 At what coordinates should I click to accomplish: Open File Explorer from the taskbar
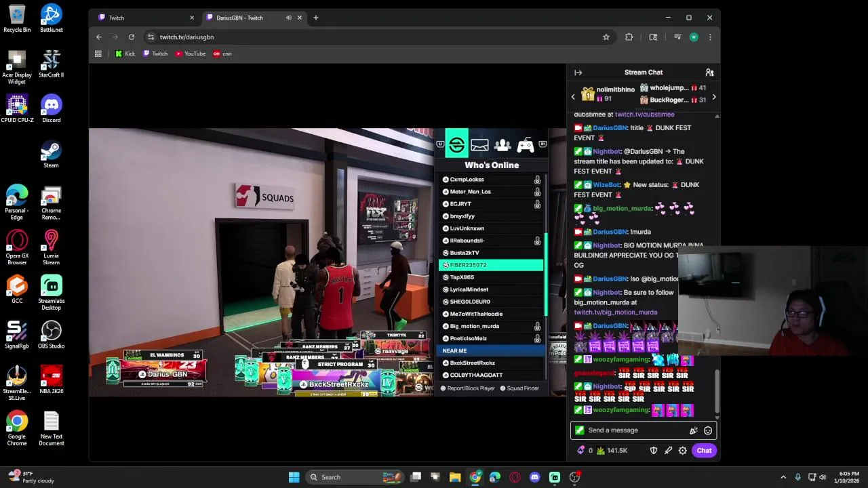pos(455,477)
